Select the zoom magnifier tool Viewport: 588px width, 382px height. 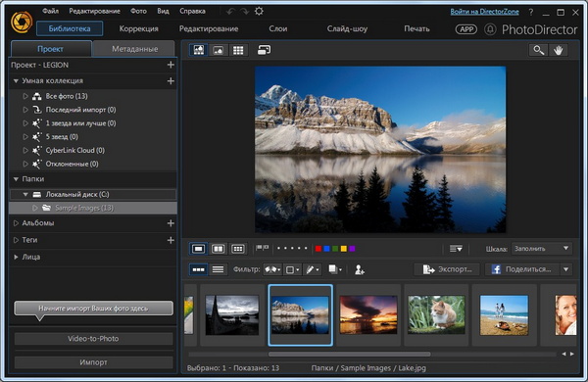coord(538,50)
